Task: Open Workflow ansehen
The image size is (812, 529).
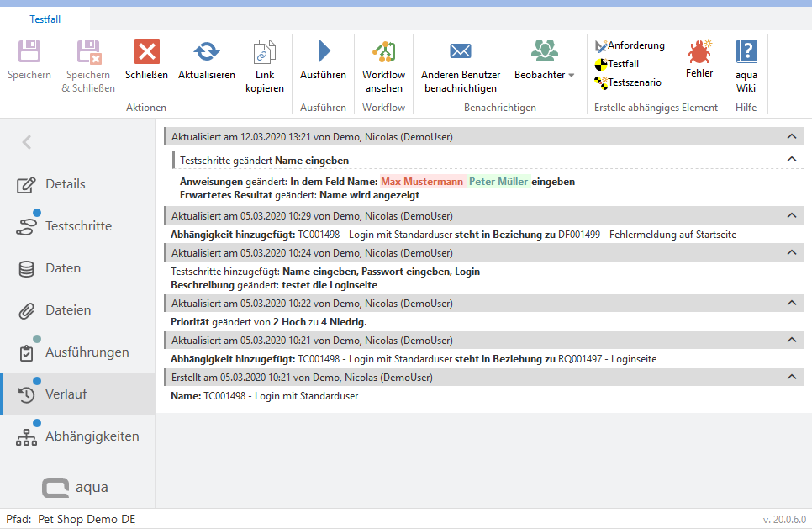Action: point(383,53)
